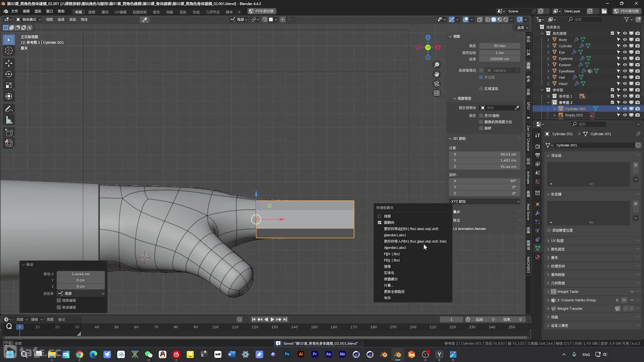
Task: Enable the 线框 checkbox in quick favorites
Action: pyautogui.click(x=379, y=216)
